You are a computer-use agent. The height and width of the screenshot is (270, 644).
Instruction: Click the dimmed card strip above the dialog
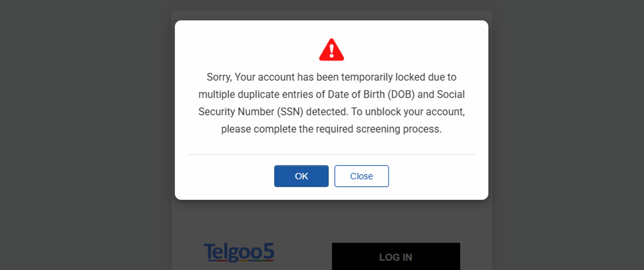point(331,15)
